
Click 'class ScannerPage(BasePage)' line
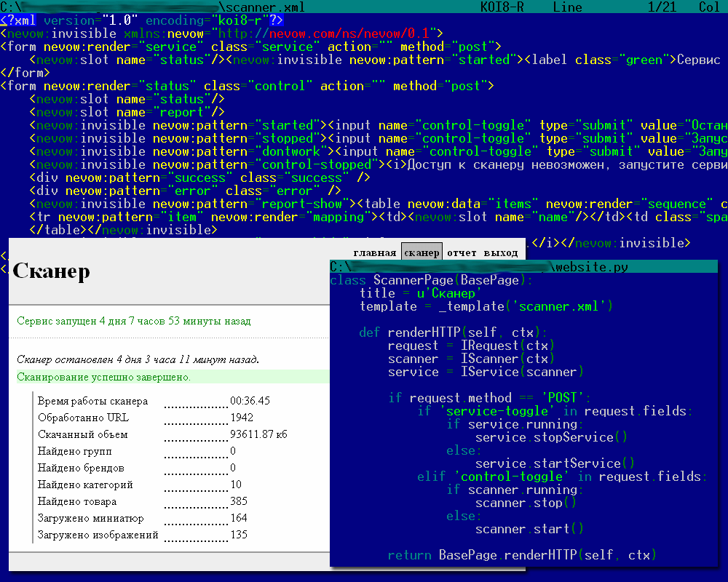click(431, 280)
